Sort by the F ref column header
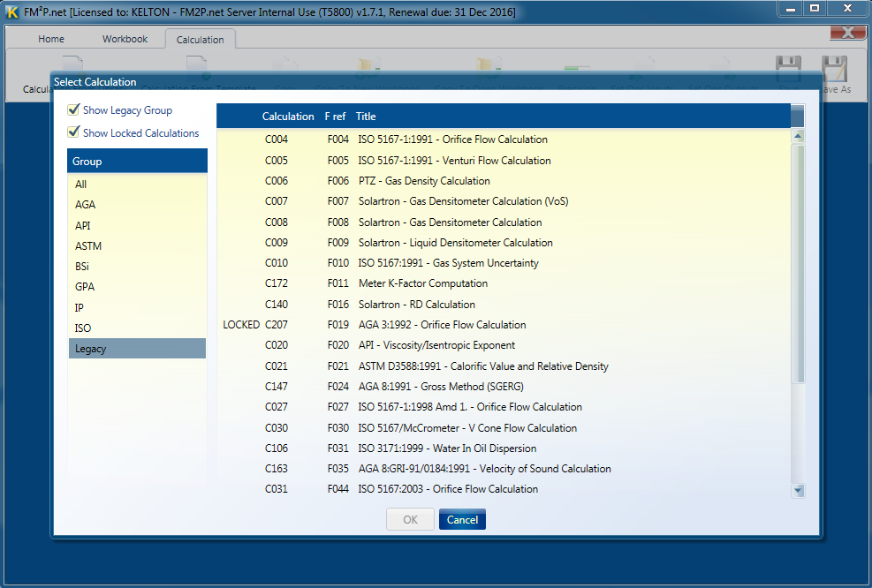Viewport: 872px width, 588px height. (335, 117)
